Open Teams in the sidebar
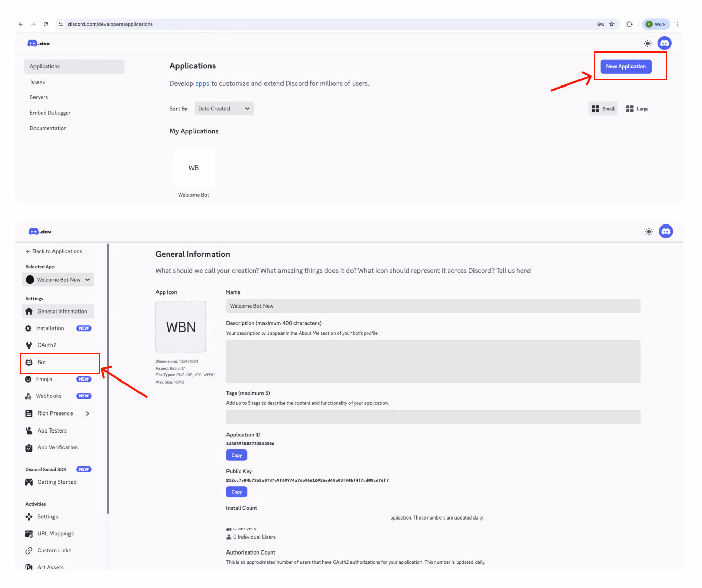 (x=37, y=82)
